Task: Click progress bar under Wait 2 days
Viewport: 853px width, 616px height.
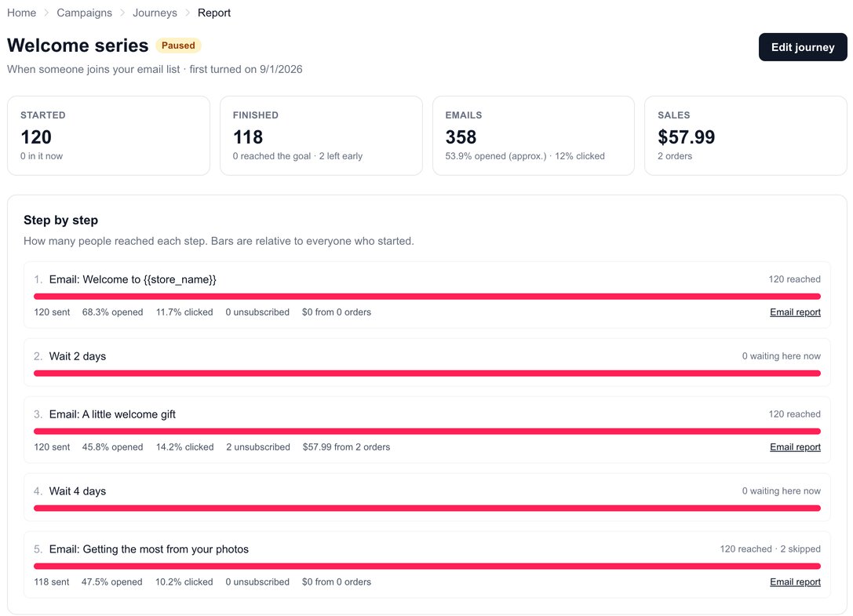Action: coord(427,374)
